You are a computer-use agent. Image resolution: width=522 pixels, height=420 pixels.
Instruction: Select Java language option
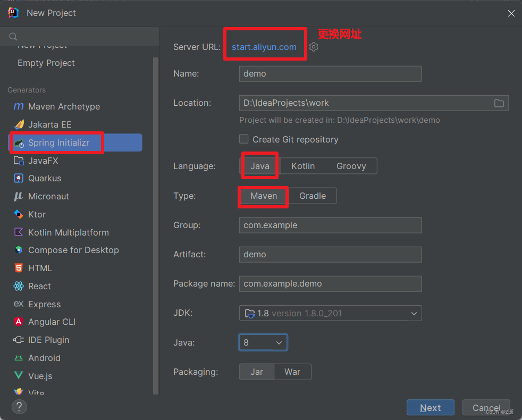259,166
